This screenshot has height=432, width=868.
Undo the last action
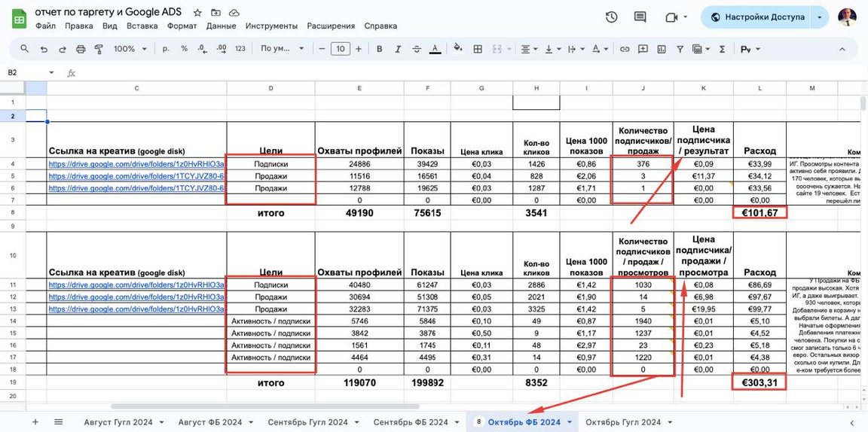click(44, 49)
